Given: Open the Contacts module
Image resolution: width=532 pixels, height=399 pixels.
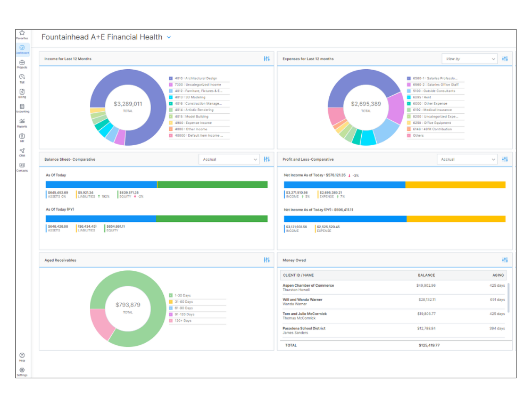Looking at the screenshot, I should click(22, 167).
